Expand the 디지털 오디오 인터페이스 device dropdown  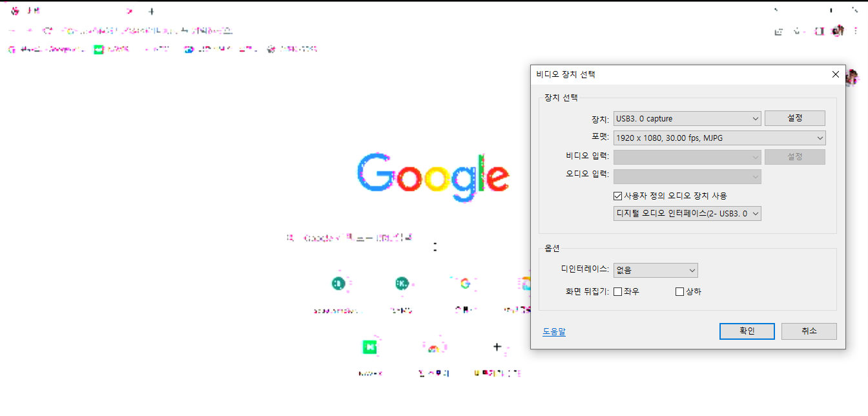[x=687, y=214]
